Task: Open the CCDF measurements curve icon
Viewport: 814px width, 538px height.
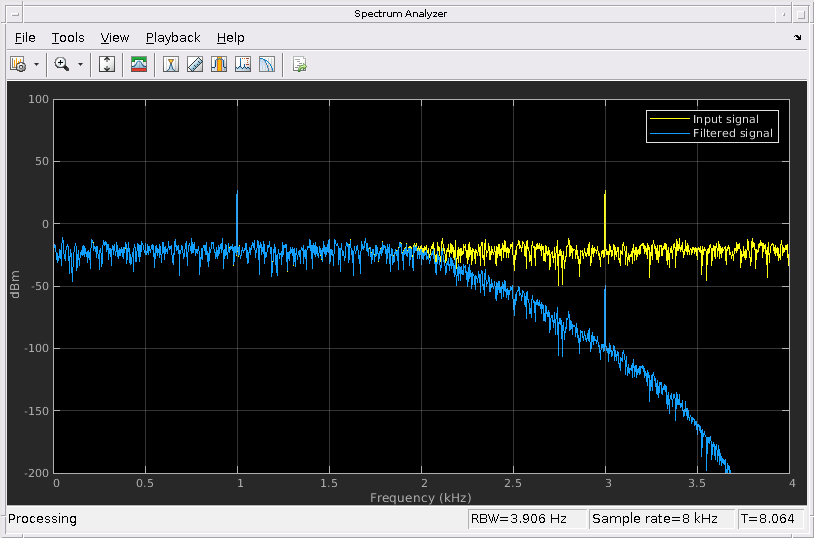Action: [267, 64]
